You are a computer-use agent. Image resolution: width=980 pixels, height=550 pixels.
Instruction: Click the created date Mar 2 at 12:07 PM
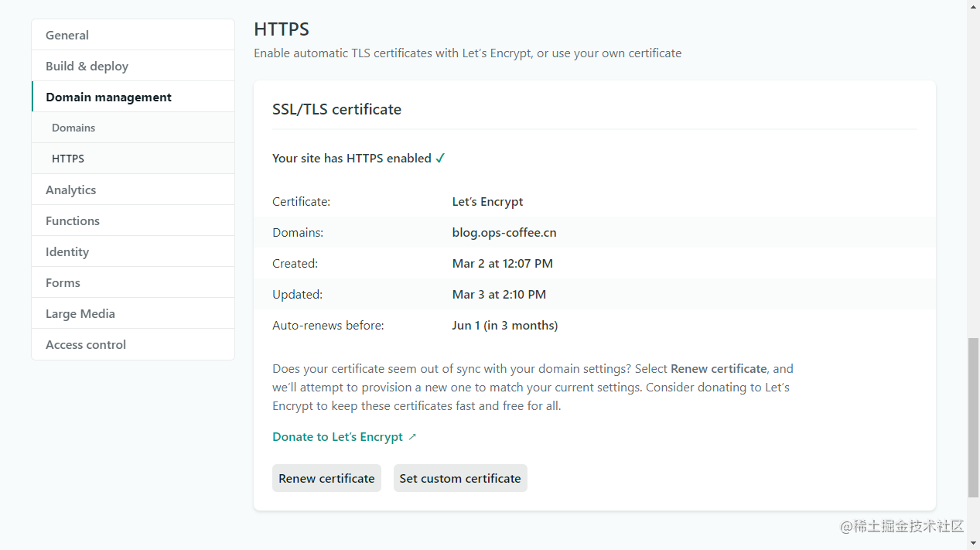point(503,263)
